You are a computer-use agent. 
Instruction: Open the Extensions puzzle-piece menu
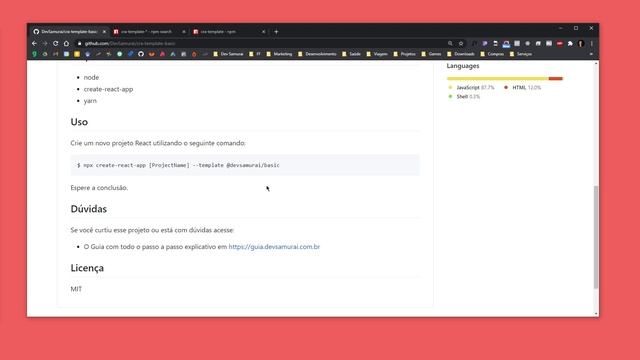pos(570,43)
